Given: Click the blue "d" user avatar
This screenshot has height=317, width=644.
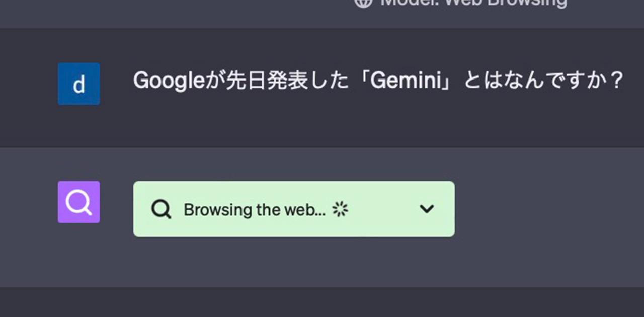Looking at the screenshot, I should 78,84.
